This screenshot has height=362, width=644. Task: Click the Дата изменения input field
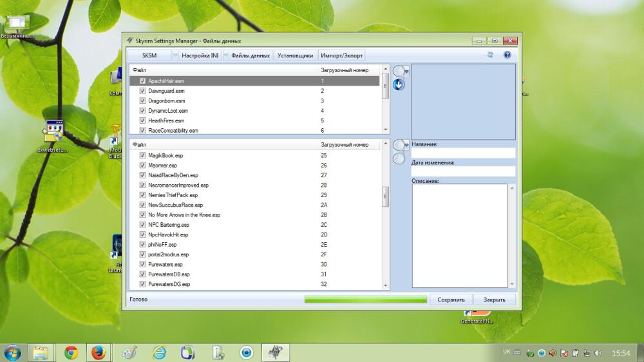(463, 171)
